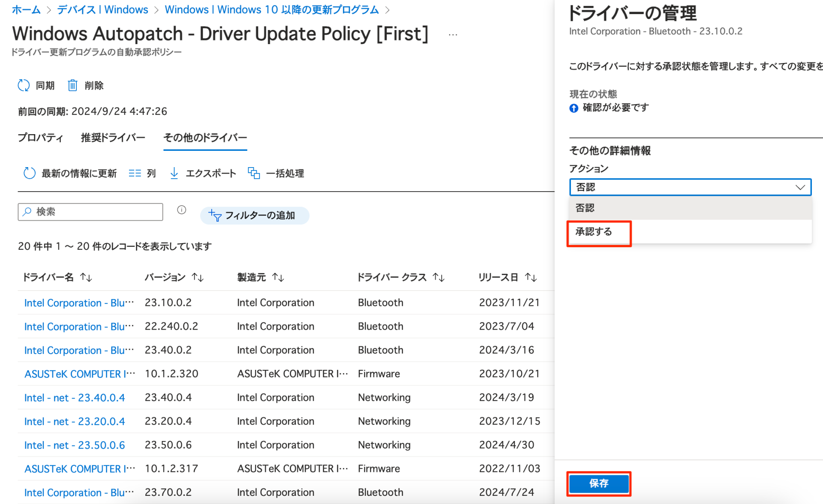
Task: Click the info icon next to the search box
Action: click(181, 210)
